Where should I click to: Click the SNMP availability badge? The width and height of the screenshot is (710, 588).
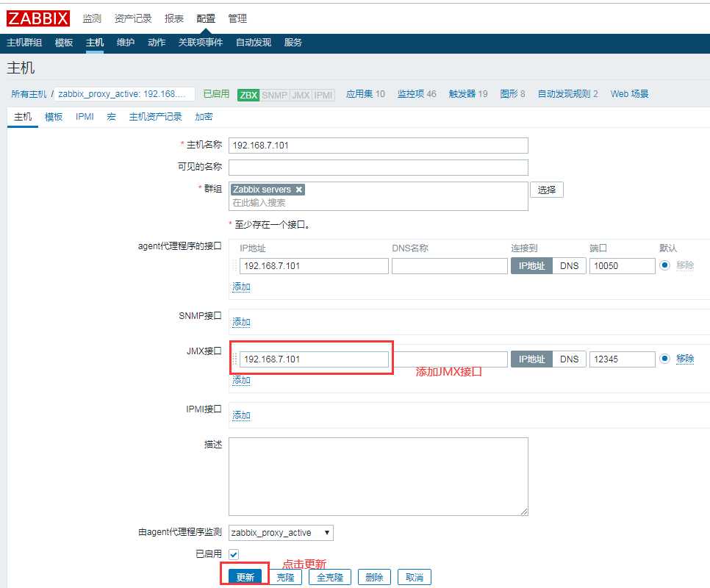click(274, 95)
